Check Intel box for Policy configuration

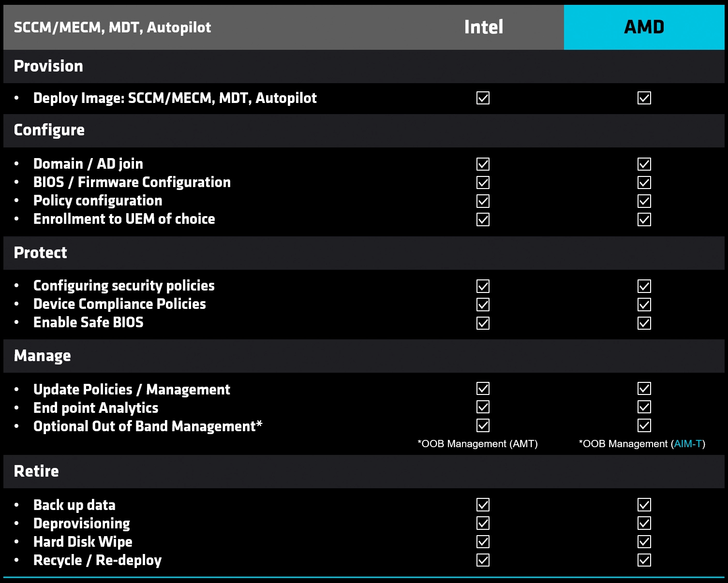click(x=483, y=201)
